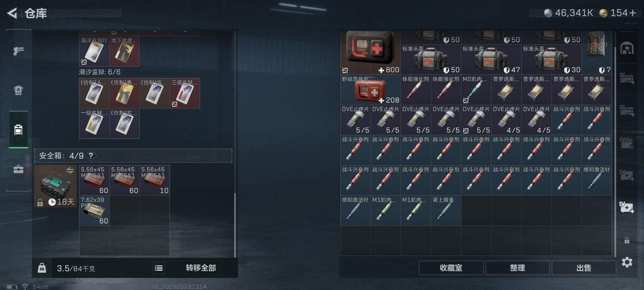Tap the plus icon beside 154 gold
This screenshot has width=644, height=290.
633,13
